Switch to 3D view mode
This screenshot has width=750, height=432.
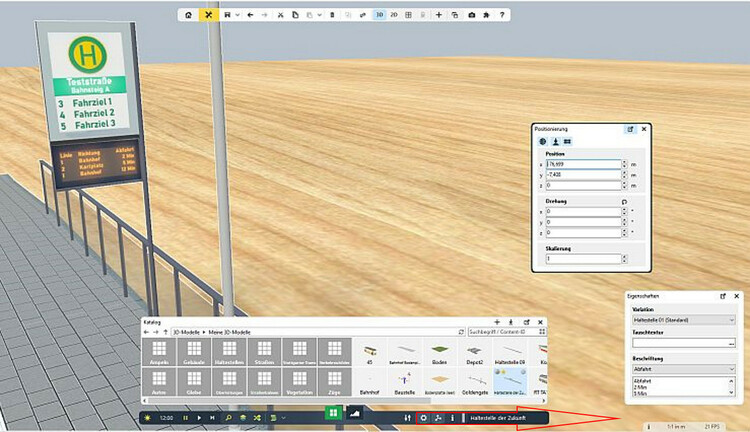379,15
